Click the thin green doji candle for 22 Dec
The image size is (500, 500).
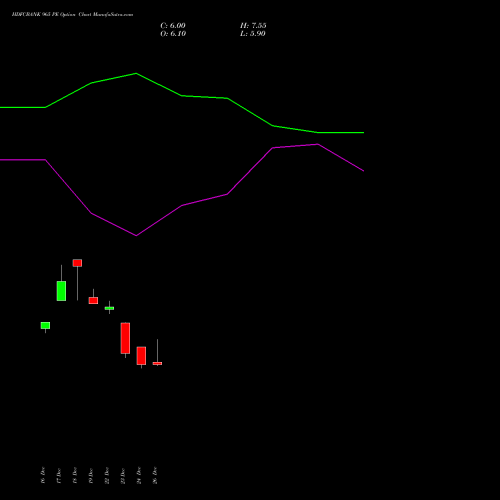pyautogui.click(x=109, y=308)
